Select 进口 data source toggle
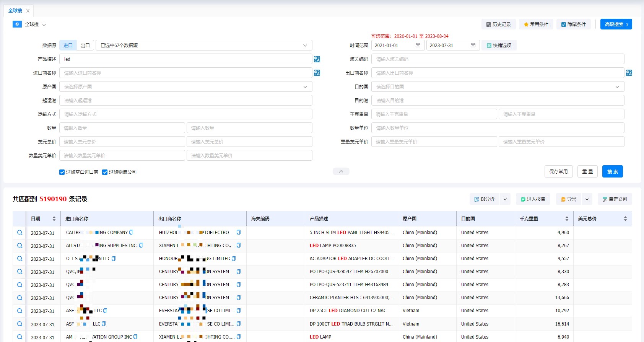This screenshot has height=342, width=644. click(x=68, y=45)
